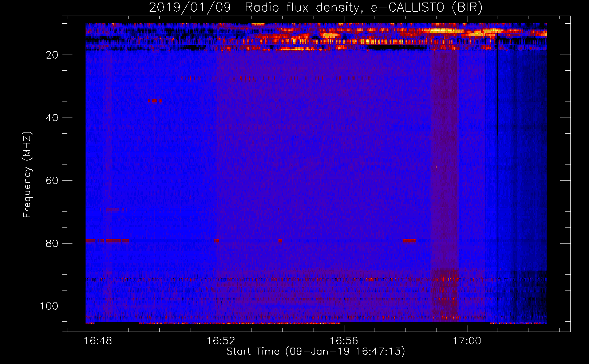Click the '80' frequency tick label
Viewport: 589px width, 364px height.
coord(52,244)
